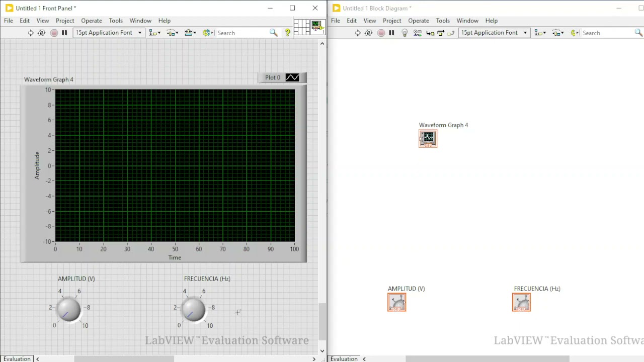Image resolution: width=644 pixels, height=362 pixels.
Task: Click Step Out button in Block Diagram
Action: coord(451,33)
